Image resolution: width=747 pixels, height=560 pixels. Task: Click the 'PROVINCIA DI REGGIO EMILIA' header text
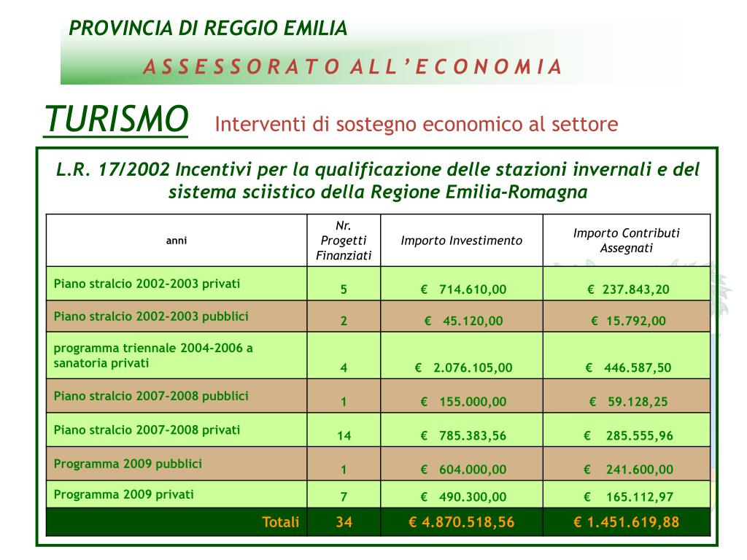click(x=208, y=28)
